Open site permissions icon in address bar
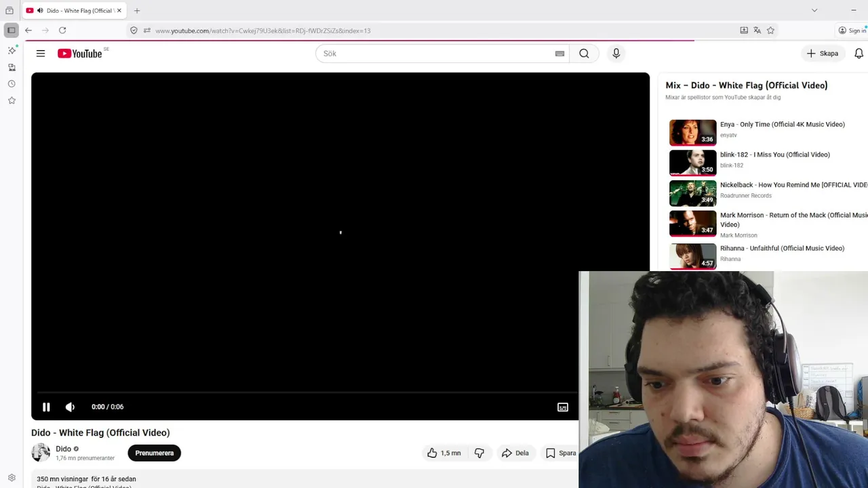This screenshot has height=488, width=868. point(146,30)
